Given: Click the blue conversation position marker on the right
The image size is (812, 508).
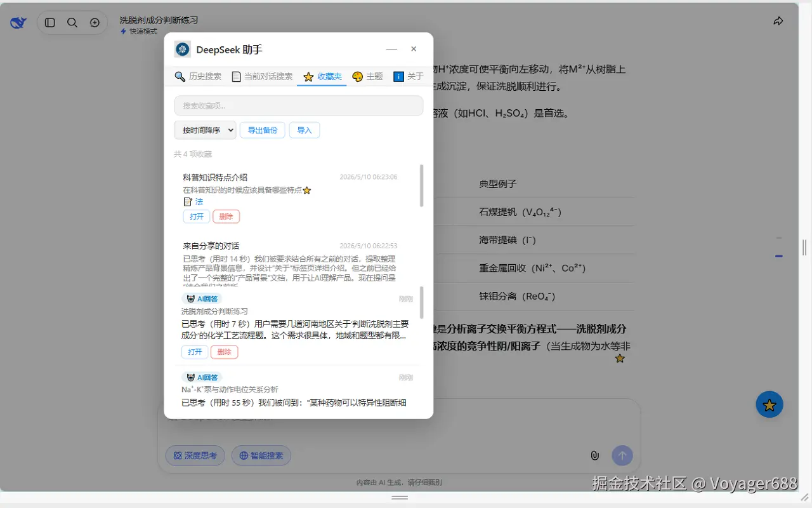Looking at the screenshot, I should pos(778,256).
